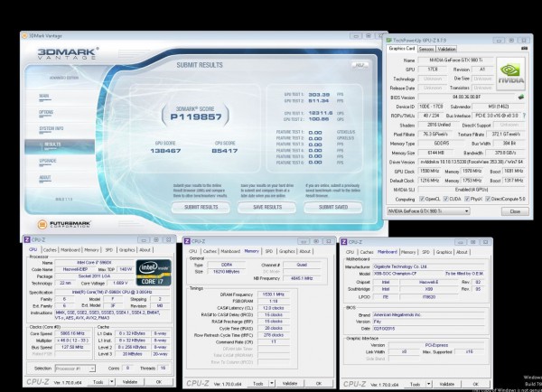Switch to the Sensors tab in GPU-Z
This screenshot has width=542, height=392.
[426, 49]
